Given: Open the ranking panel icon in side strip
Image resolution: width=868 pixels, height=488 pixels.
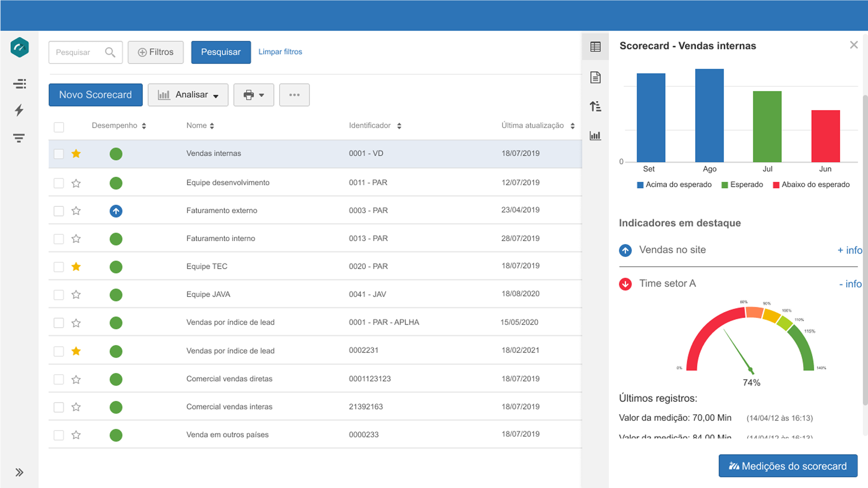Looking at the screenshot, I should tap(595, 106).
